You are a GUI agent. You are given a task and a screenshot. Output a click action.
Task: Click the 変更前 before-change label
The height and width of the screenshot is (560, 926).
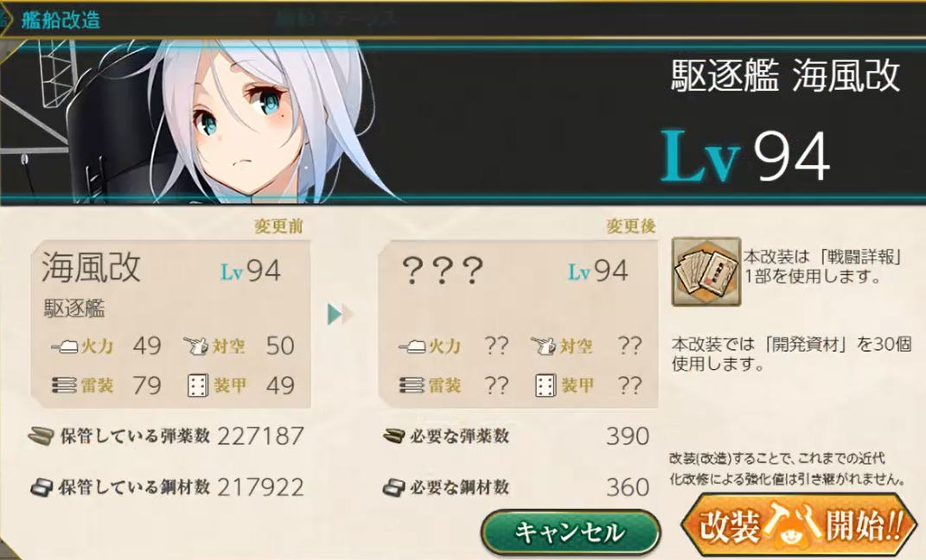(278, 226)
